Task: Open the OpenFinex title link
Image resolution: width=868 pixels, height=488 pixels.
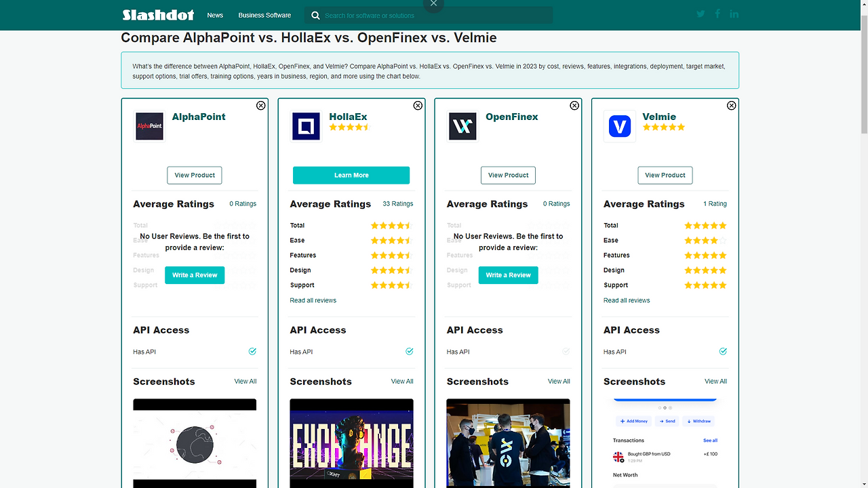Action: [512, 117]
